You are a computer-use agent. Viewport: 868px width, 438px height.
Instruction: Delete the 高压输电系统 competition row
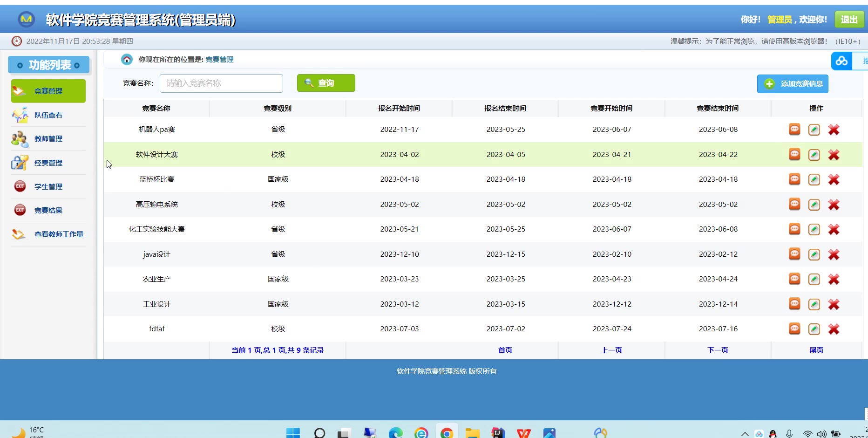[x=834, y=205]
